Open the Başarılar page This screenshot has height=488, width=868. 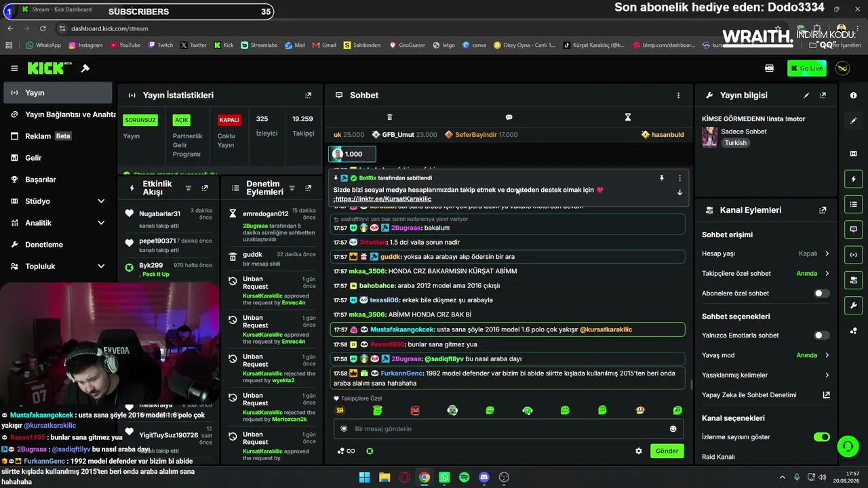(57, 180)
